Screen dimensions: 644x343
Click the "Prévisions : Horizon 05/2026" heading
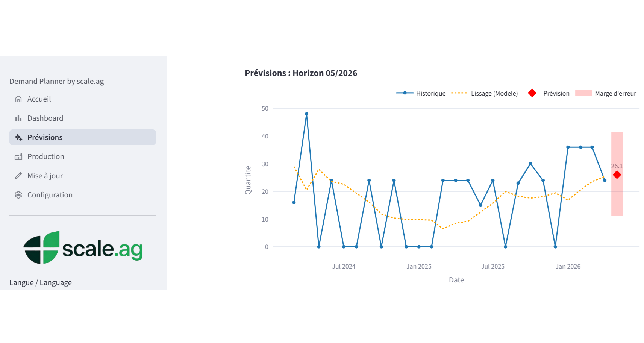pyautogui.click(x=301, y=73)
